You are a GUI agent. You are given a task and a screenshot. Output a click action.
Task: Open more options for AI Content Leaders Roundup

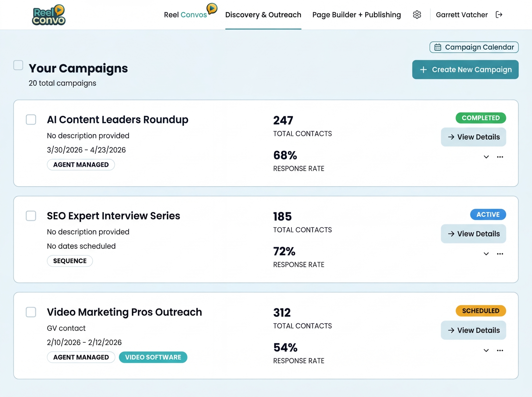[x=500, y=157]
